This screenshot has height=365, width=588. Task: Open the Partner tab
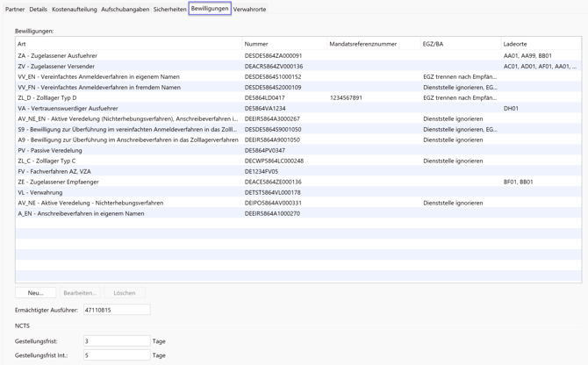click(15, 10)
